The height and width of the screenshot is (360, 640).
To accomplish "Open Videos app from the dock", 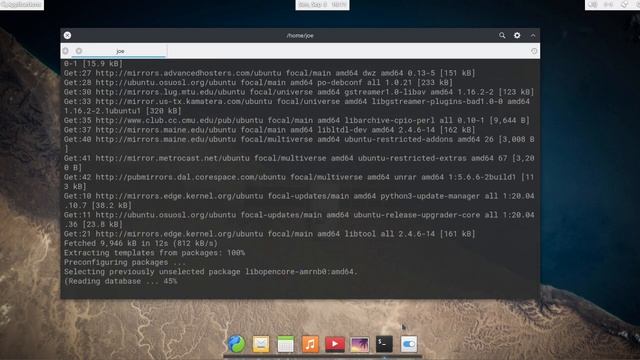I will [335, 344].
